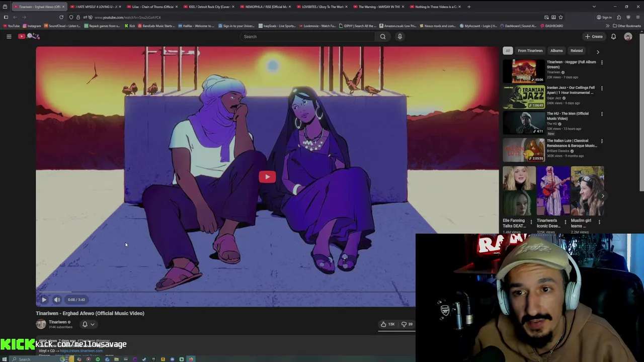Open the store.tinariwen.com link in the description

click(x=80, y=350)
